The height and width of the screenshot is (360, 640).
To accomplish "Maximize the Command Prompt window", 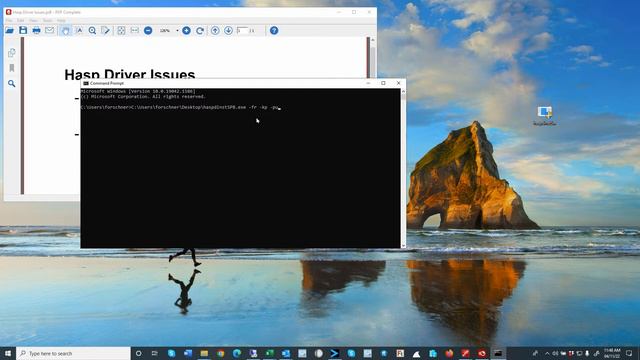I will click(383, 83).
